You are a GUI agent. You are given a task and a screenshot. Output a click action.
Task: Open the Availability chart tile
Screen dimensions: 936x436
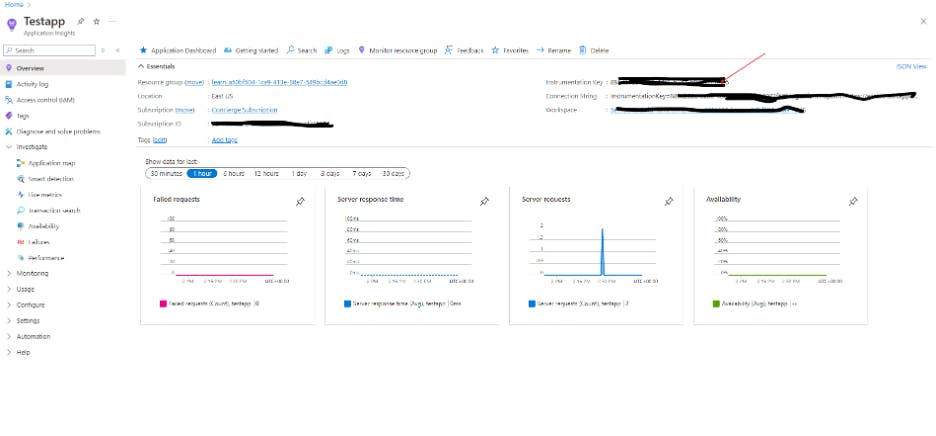(780, 256)
